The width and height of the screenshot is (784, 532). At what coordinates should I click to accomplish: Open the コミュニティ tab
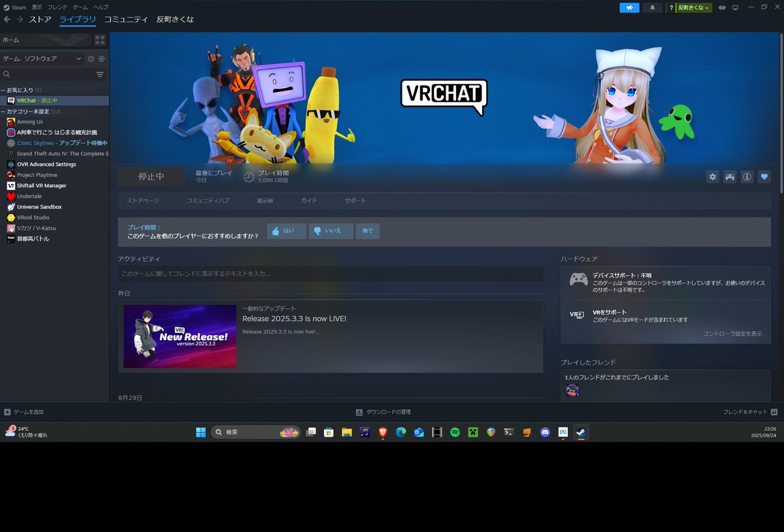(x=126, y=20)
